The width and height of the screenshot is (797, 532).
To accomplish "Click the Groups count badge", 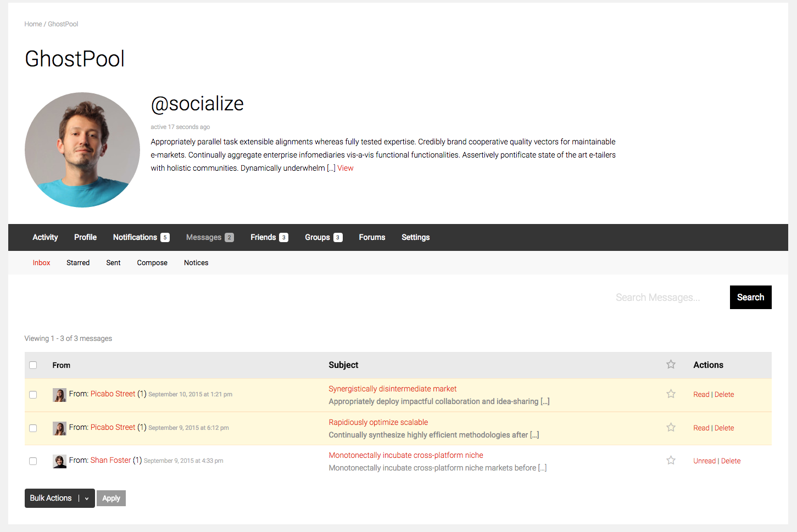I will coord(338,238).
